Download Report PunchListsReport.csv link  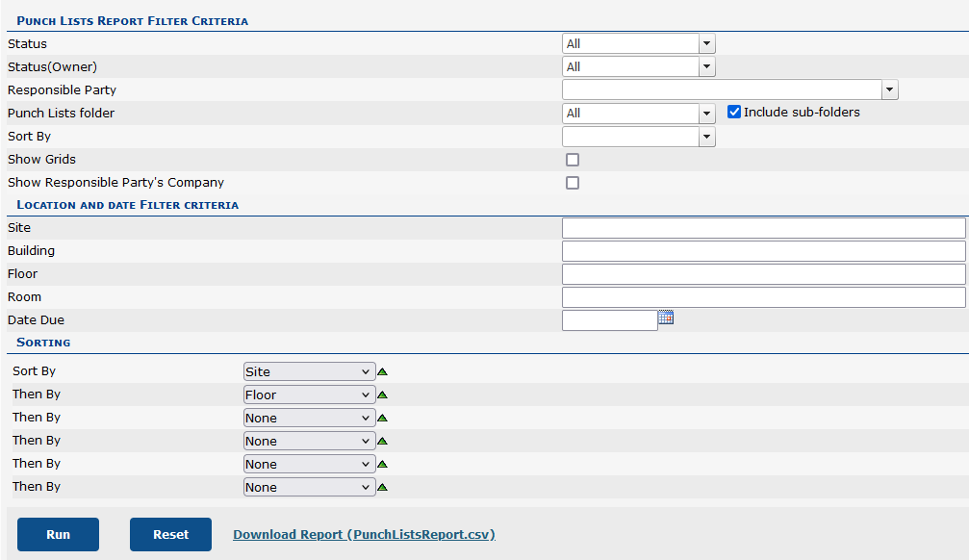tap(364, 534)
